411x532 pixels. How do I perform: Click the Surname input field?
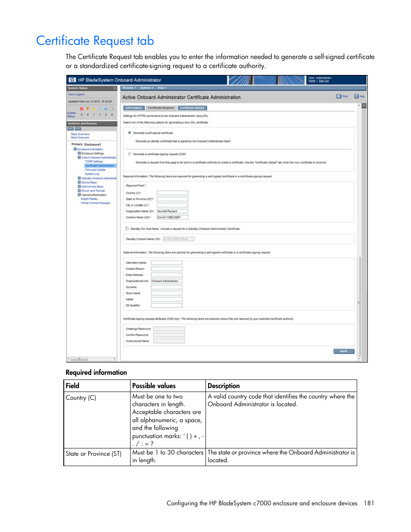(166, 287)
